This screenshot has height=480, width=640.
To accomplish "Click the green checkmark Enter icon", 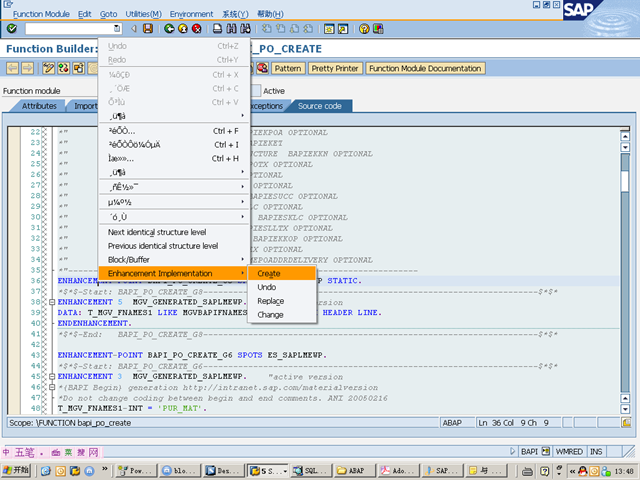I will [x=12, y=29].
